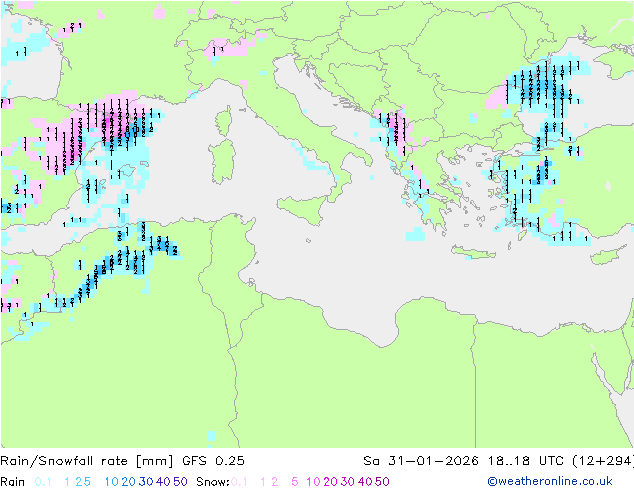This screenshot has width=634, height=490.
Task: Pick the snow legend value 30
Action: tap(348, 482)
